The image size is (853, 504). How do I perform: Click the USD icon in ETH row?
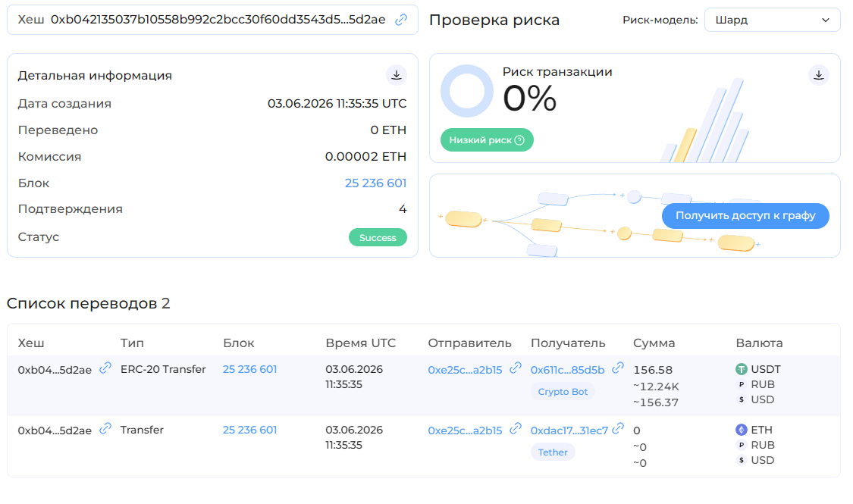click(742, 460)
